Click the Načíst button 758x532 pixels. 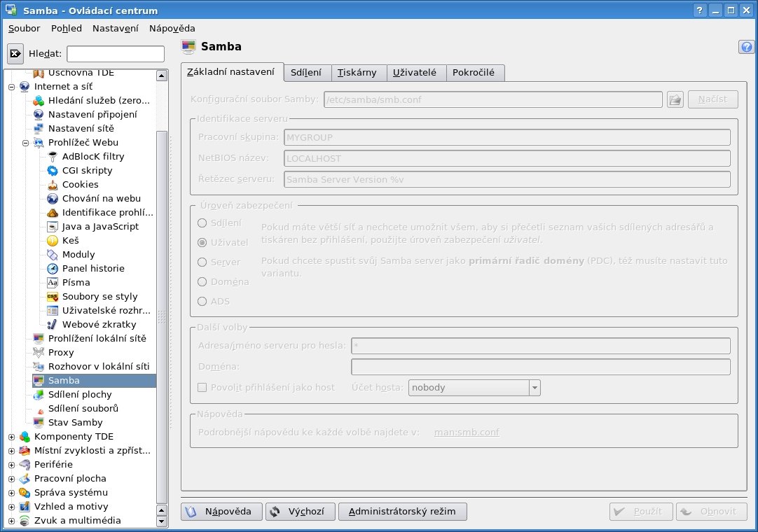click(x=712, y=99)
